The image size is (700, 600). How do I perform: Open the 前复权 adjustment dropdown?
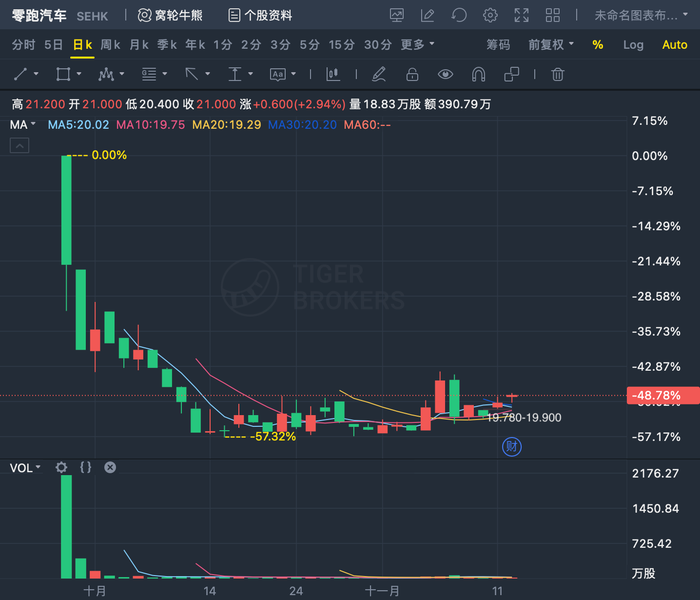551,45
